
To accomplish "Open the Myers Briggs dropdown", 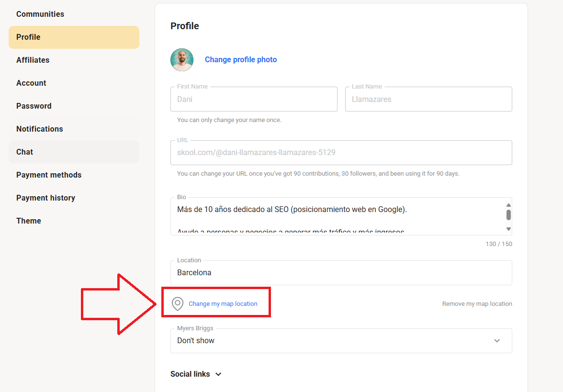I will (341, 341).
